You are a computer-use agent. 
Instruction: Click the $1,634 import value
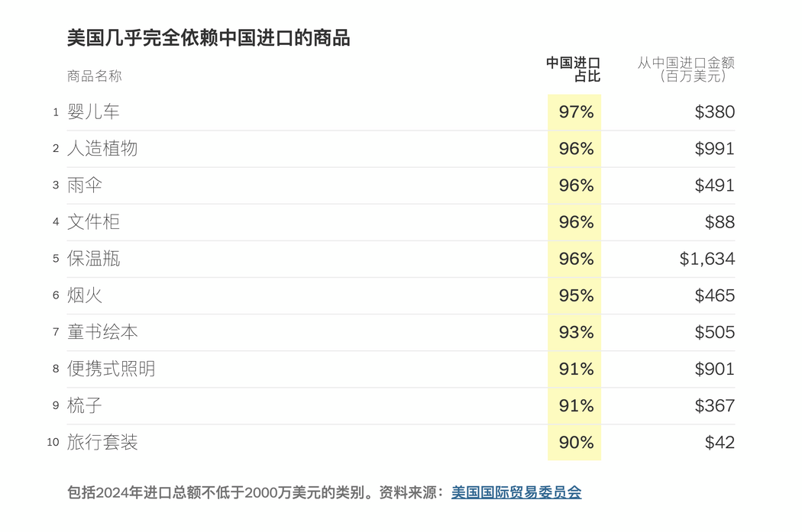pyautogui.click(x=707, y=259)
